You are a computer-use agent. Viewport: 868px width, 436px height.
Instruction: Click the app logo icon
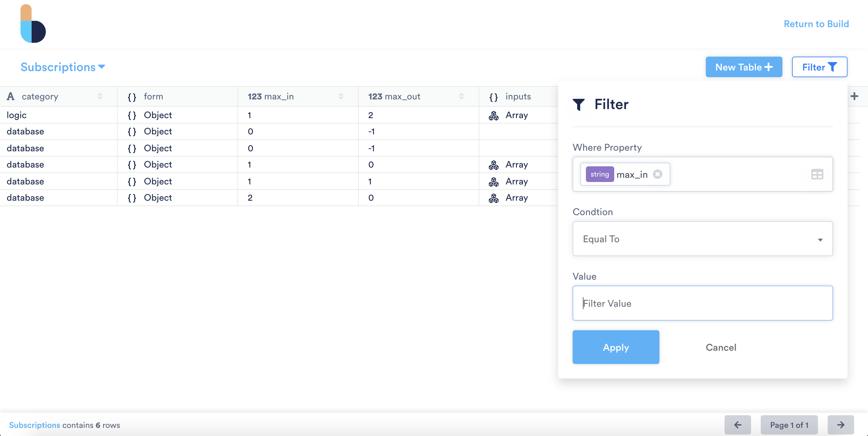(x=33, y=24)
